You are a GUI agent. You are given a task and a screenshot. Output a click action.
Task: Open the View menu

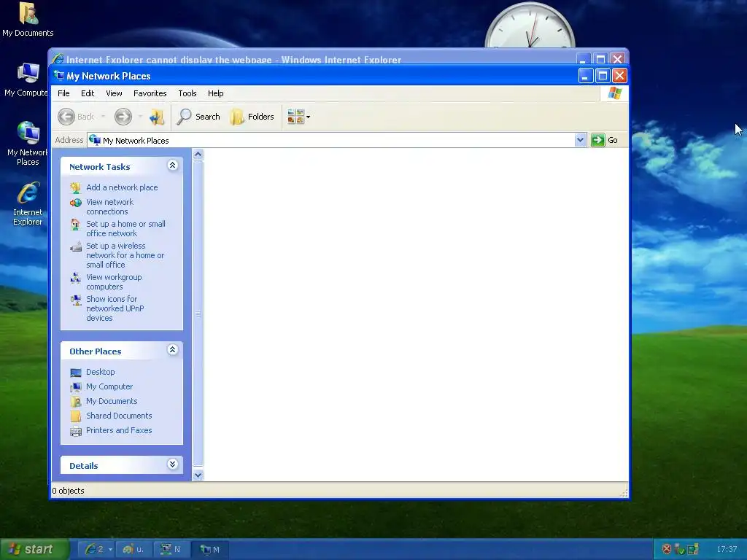pyautogui.click(x=114, y=93)
